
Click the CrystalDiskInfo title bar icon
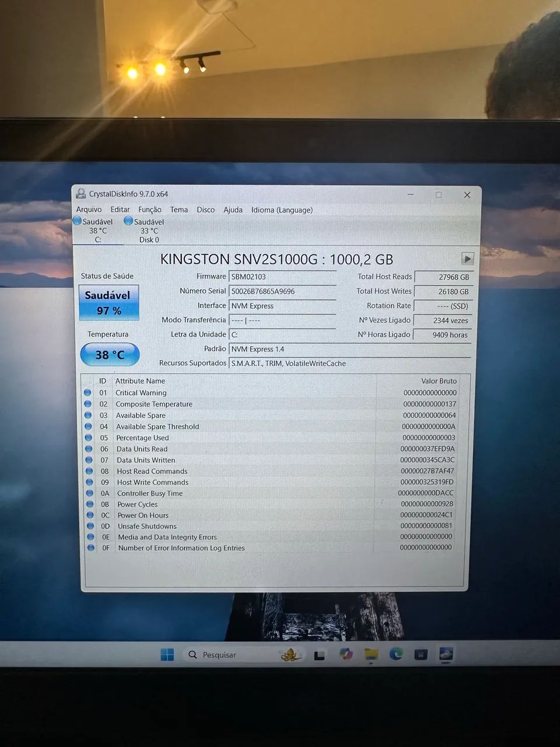(80, 194)
